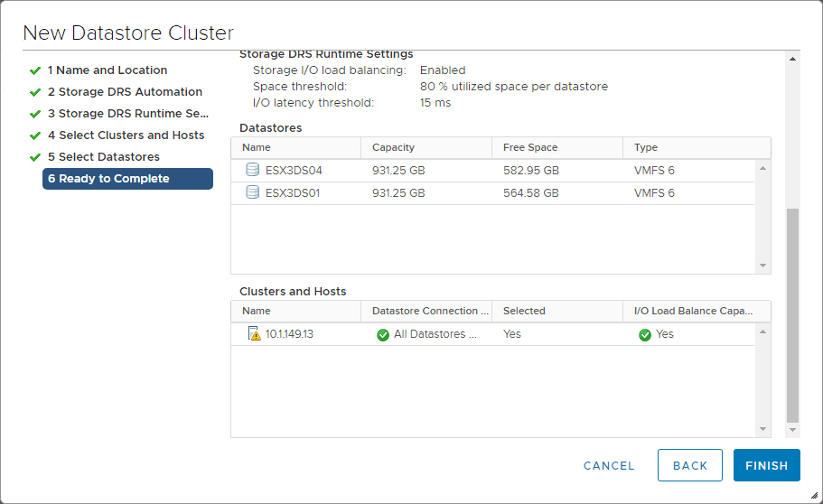
Task: Sort hosts by the Selected column header
Action: click(524, 311)
